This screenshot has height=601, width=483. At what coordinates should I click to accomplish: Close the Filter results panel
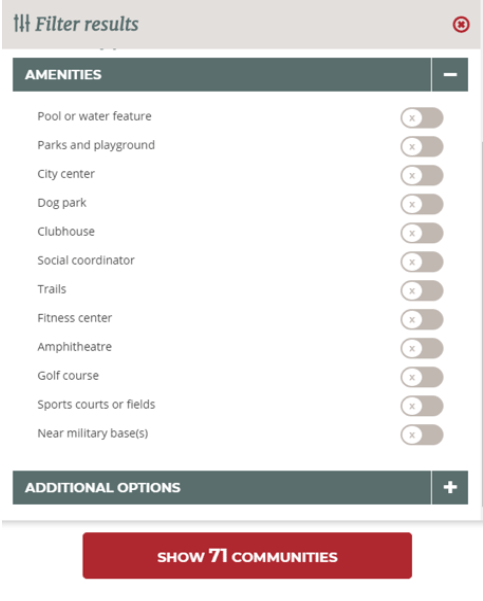click(x=461, y=24)
